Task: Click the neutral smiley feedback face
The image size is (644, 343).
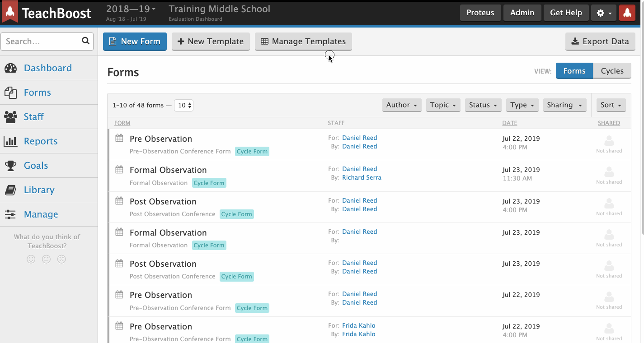Action: click(46, 260)
